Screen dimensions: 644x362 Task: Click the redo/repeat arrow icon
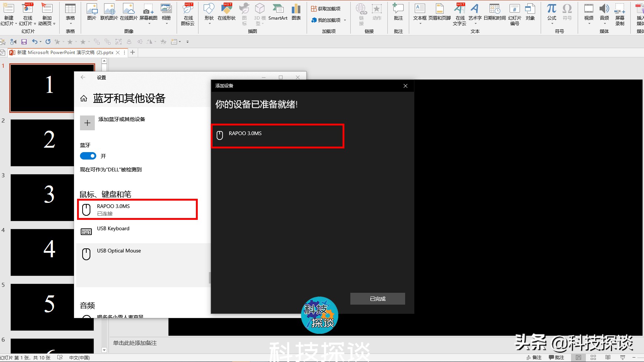click(x=48, y=42)
